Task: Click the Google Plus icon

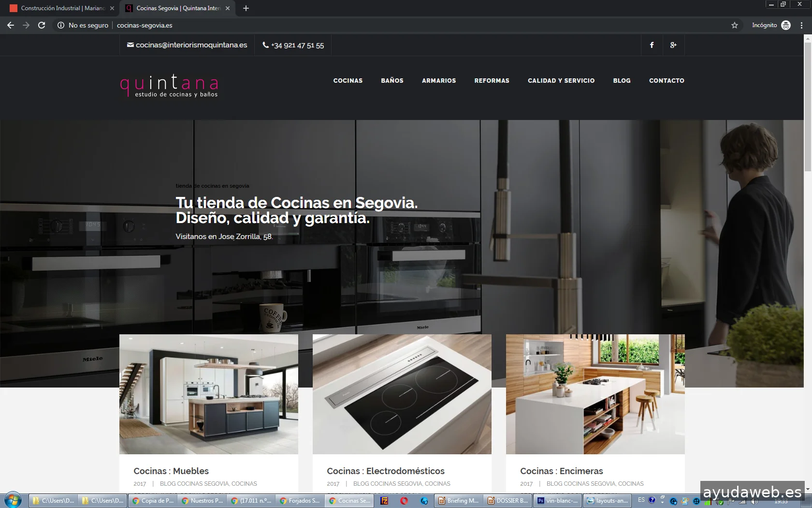Action: (x=673, y=45)
